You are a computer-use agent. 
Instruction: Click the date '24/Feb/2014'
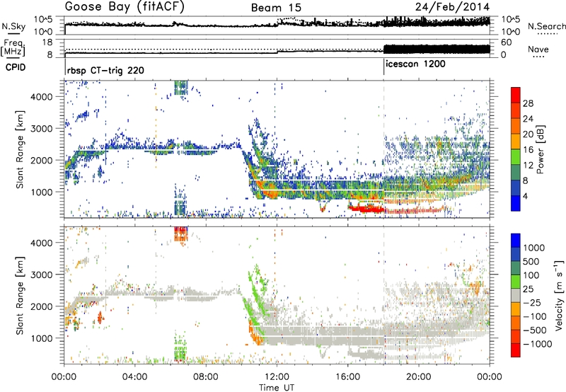(452, 7)
